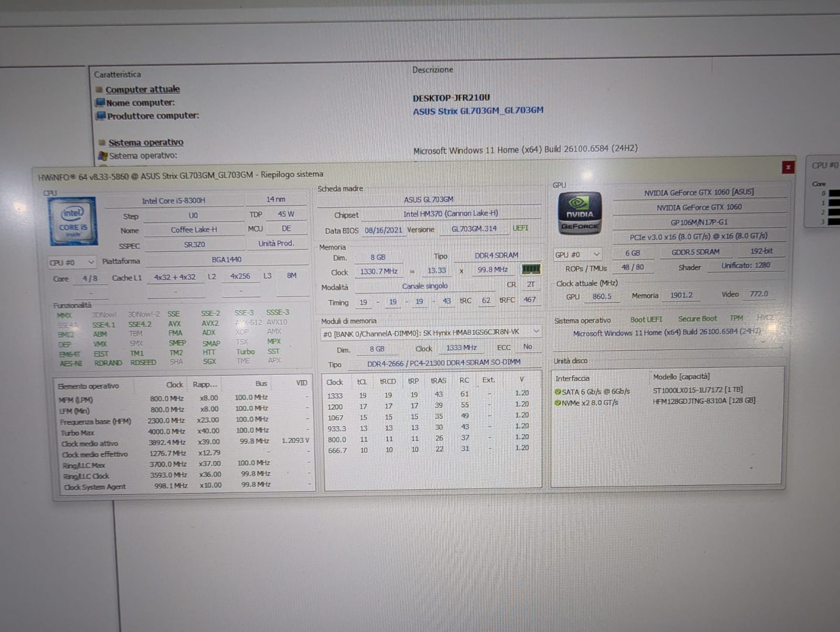Click the UEFI label next to BIOS version

(x=520, y=228)
